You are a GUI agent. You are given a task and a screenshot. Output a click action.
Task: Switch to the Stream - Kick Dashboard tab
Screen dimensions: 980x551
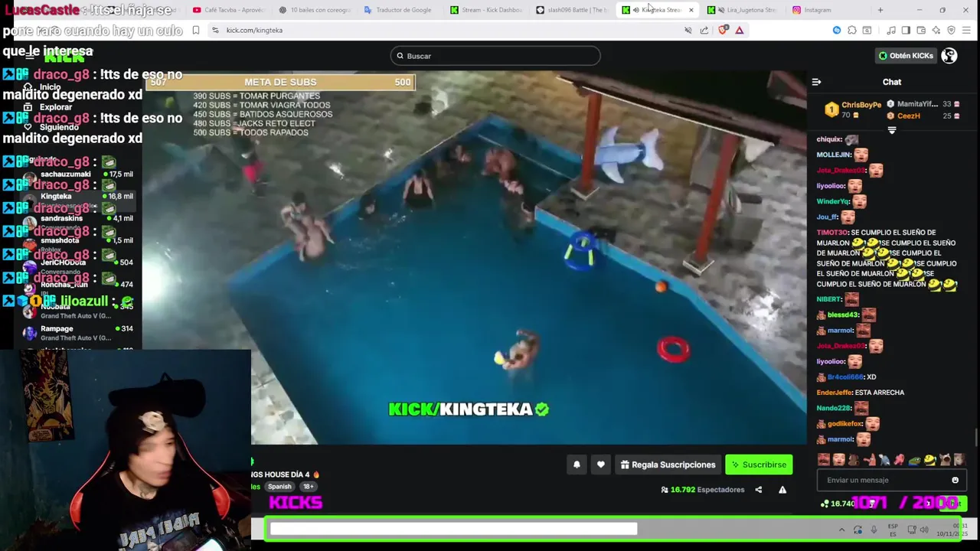[x=488, y=10]
